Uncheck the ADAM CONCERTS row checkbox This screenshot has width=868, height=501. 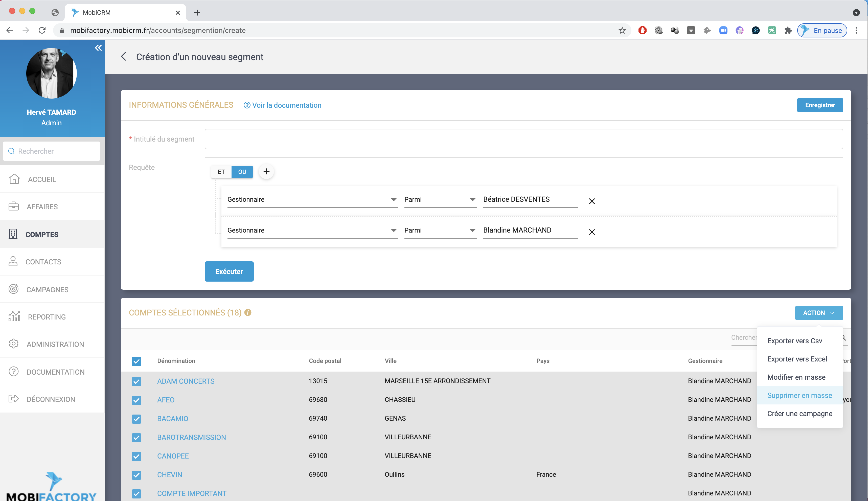136,381
